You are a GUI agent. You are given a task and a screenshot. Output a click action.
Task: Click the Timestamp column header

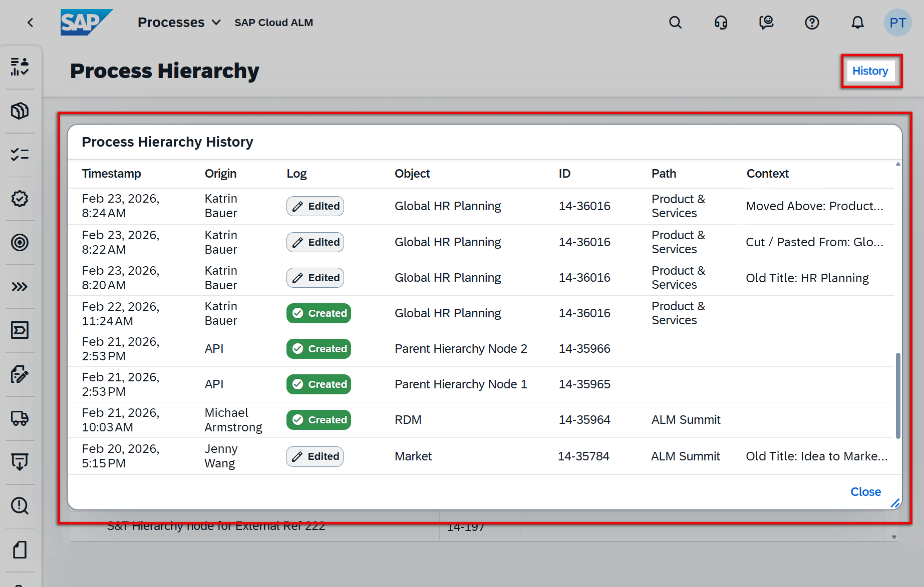tap(111, 174)
